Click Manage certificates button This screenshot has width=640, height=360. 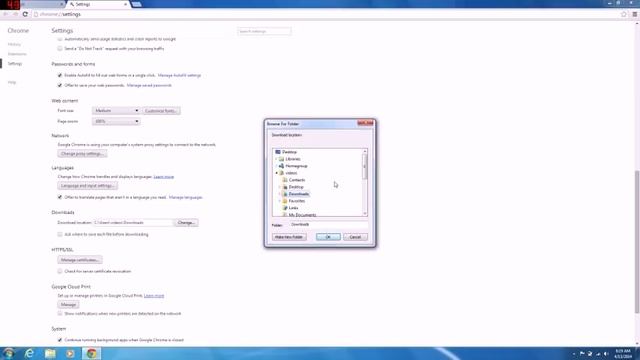coord(80,260)
